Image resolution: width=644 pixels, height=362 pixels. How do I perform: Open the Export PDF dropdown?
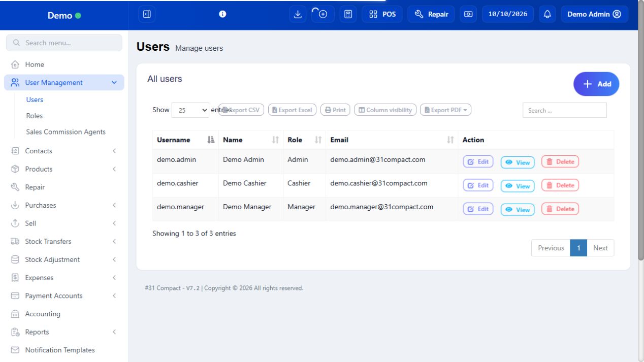coord(446,110)
